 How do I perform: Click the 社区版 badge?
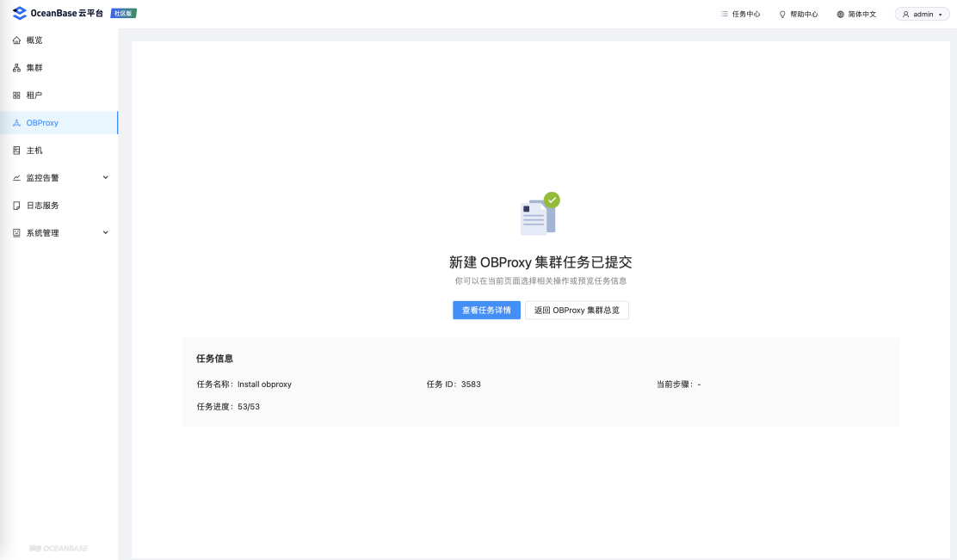tap(123, 14)
